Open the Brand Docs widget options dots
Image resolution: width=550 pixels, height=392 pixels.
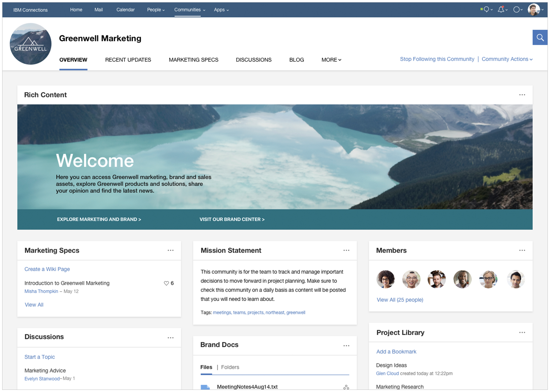click(x=346, y=346)
